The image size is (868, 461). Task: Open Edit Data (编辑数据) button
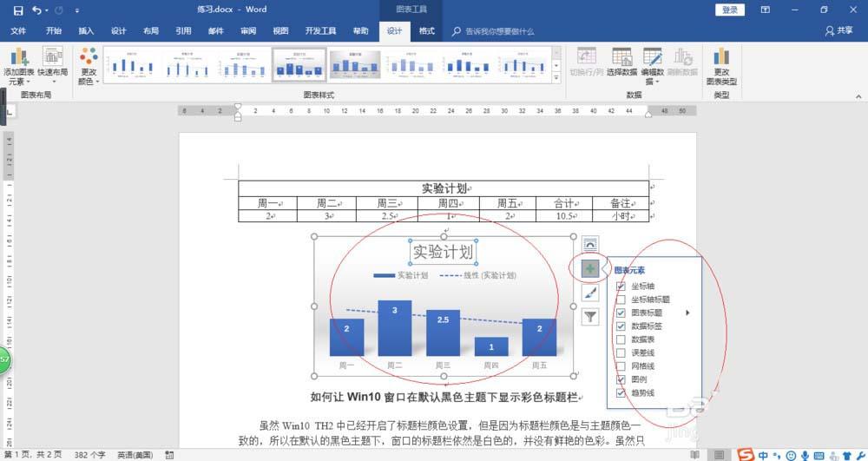652,66
